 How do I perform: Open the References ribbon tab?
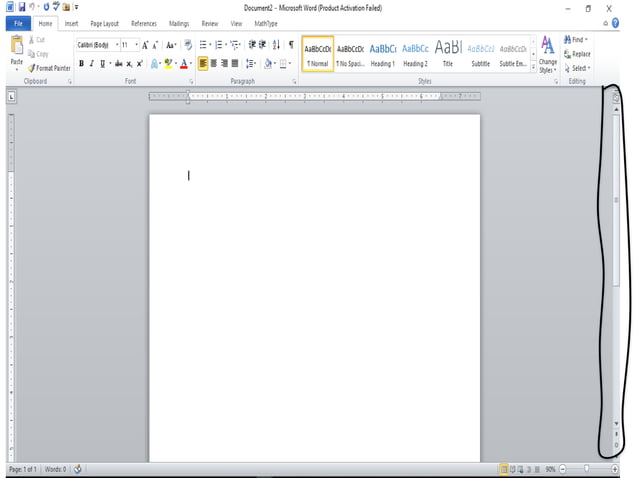(x=144, y=23)
